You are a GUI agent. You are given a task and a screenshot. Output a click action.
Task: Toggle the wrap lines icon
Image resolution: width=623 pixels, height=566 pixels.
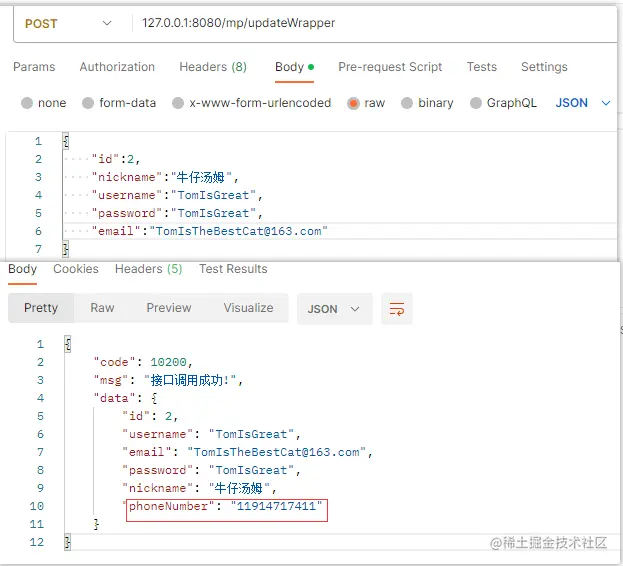[397, 309]
